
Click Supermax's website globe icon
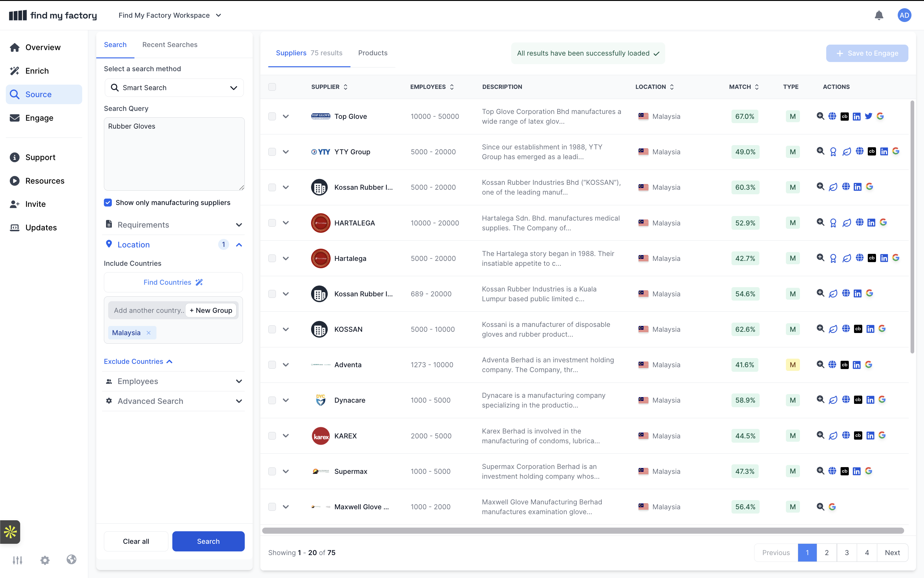point(832,471)
